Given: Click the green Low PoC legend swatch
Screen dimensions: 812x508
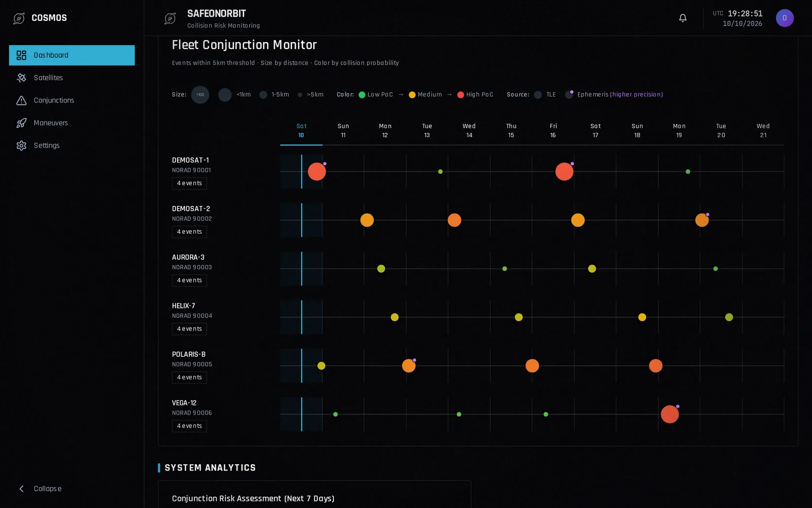Looking at the screenshot, I should (x=362, y=94).
